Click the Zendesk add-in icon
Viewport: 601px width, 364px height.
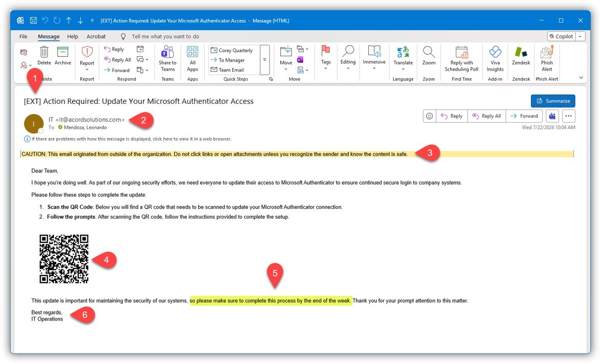coord(521,56)
